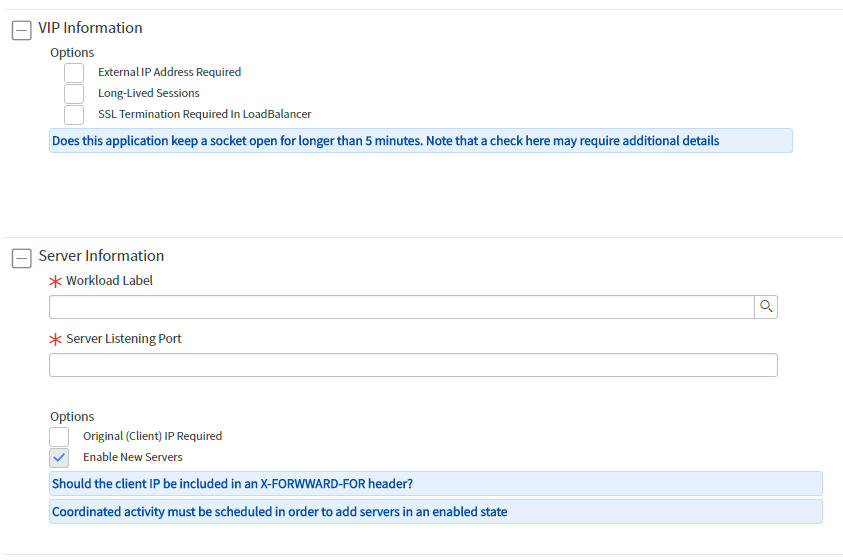
Task: Click the Server Listening Port mandatory asterisk
Action: click(x=55, y=339)
